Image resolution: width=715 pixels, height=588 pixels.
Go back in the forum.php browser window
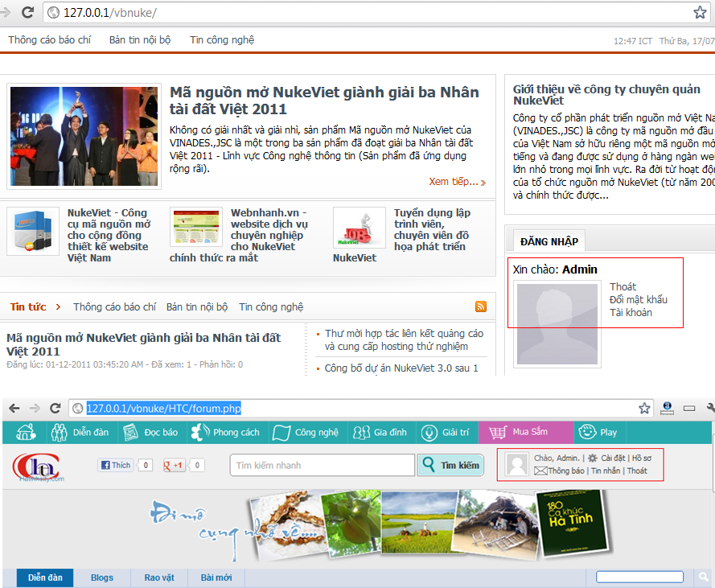(x=14, y=408)
